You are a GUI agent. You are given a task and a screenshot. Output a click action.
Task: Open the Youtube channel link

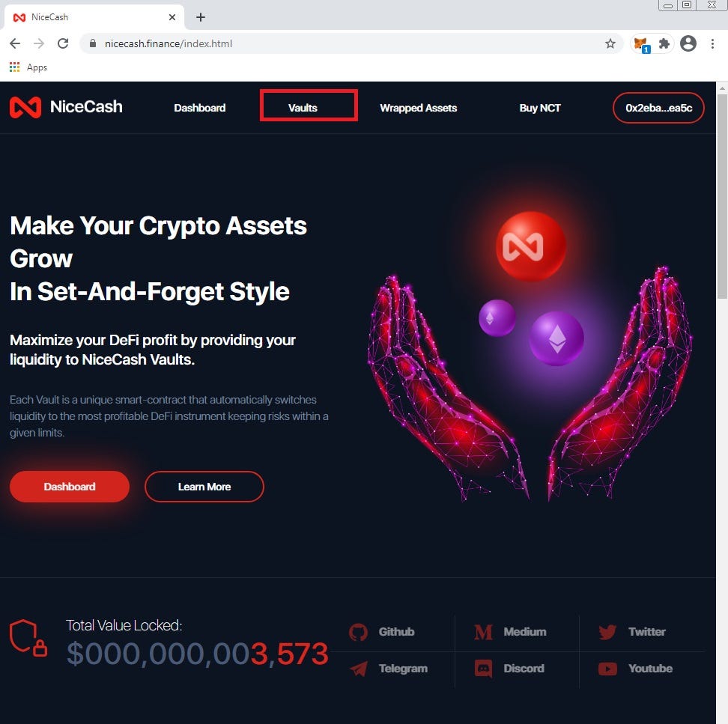[x=635, y=669]
